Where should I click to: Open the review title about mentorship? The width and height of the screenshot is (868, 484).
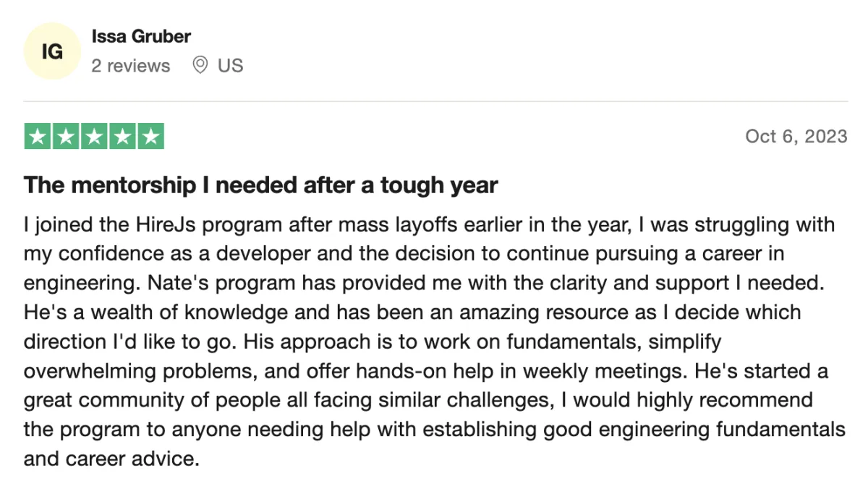261,185
